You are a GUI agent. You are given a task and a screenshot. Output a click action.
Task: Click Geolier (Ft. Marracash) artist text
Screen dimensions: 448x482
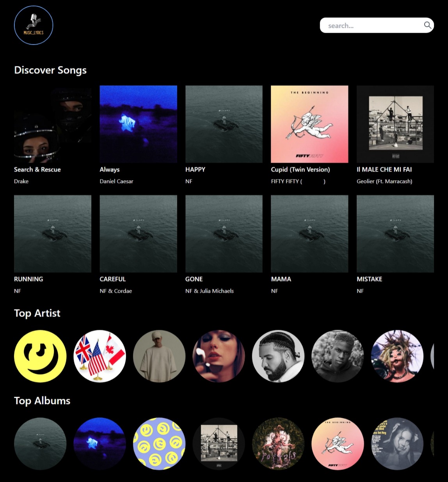(384, 181)
